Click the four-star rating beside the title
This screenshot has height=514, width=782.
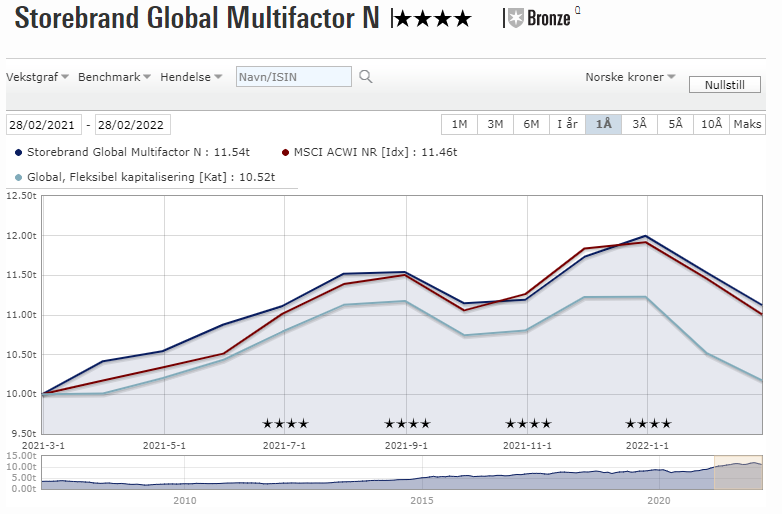pos(432,19)
